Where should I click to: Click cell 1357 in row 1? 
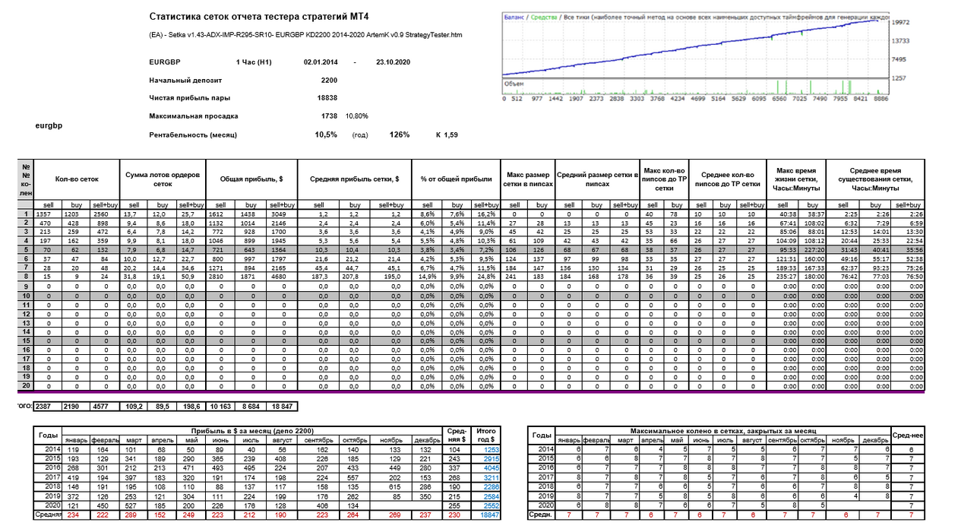(49, 215)
